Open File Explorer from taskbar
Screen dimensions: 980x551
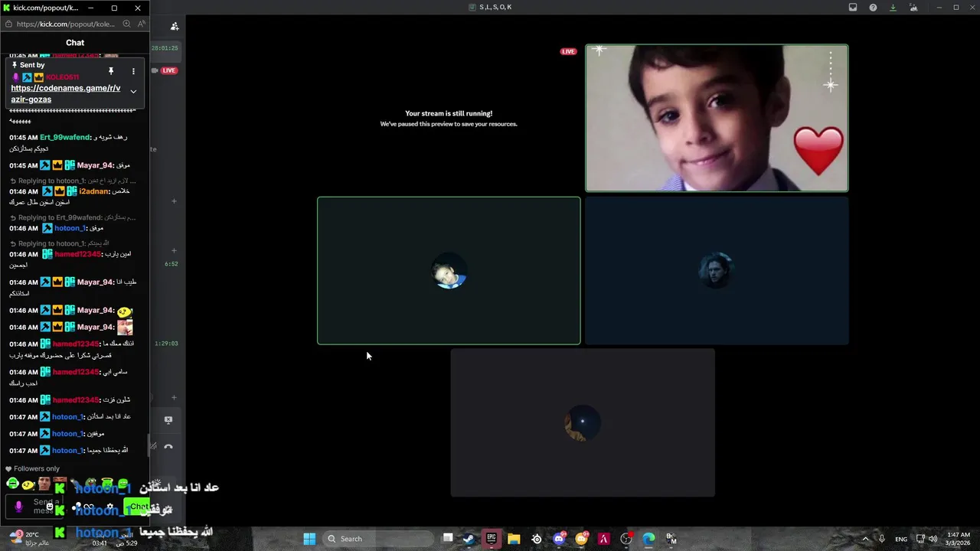click(x=514, y=539)
